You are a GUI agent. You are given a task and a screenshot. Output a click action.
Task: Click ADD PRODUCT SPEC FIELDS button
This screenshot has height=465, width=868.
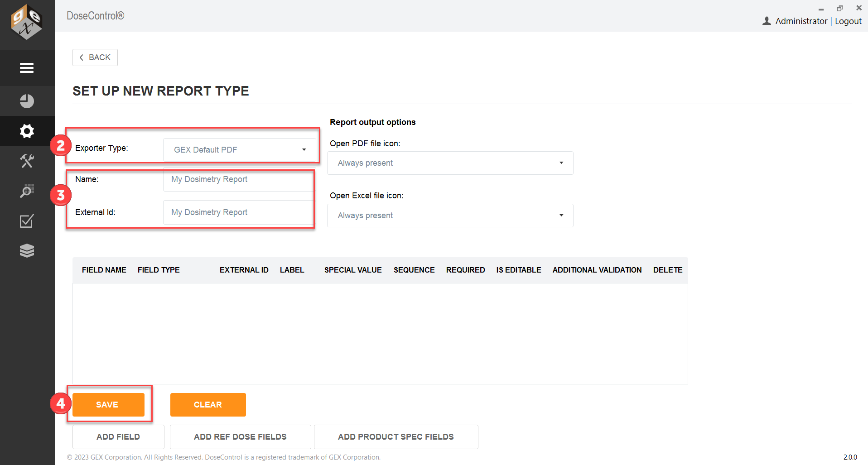[x=395, y=437]
